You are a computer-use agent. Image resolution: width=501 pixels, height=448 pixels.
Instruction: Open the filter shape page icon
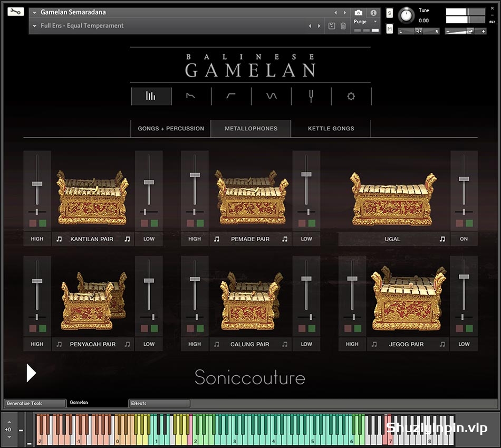tap(231, 96)
